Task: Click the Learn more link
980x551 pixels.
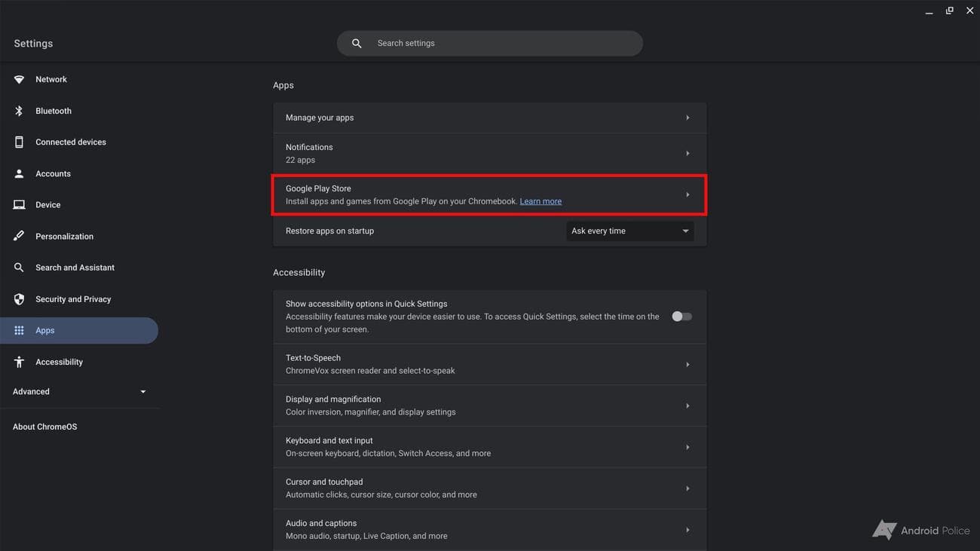Action: tap(541, 201)
